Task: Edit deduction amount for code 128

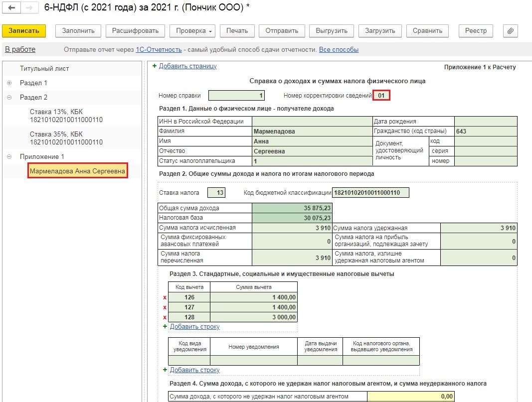Action: pos(254,317)
